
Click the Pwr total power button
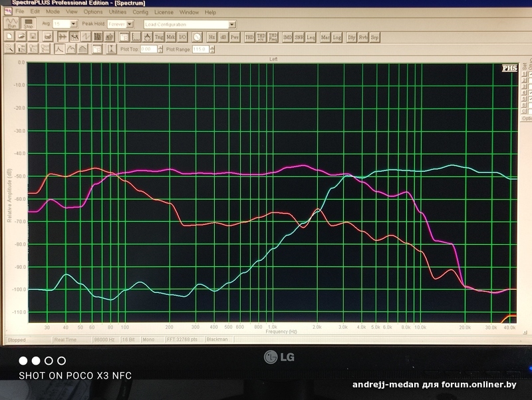[x=235, y=37]
